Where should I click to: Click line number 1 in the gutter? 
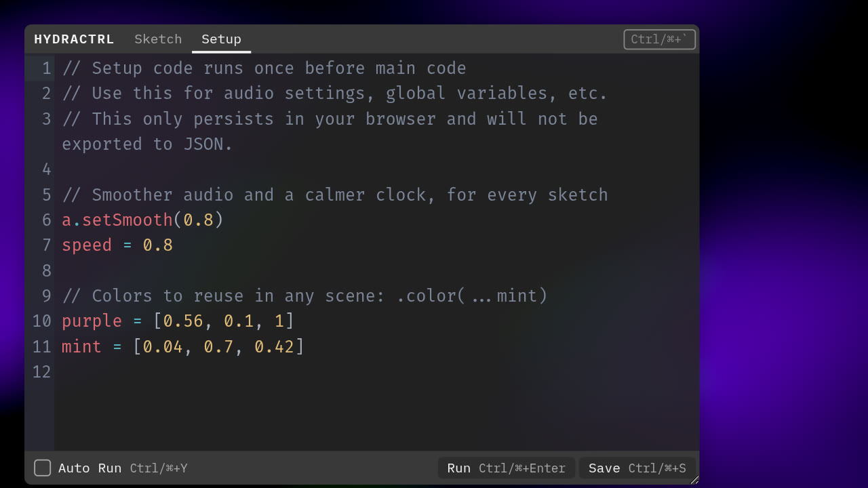click(46, 68)
